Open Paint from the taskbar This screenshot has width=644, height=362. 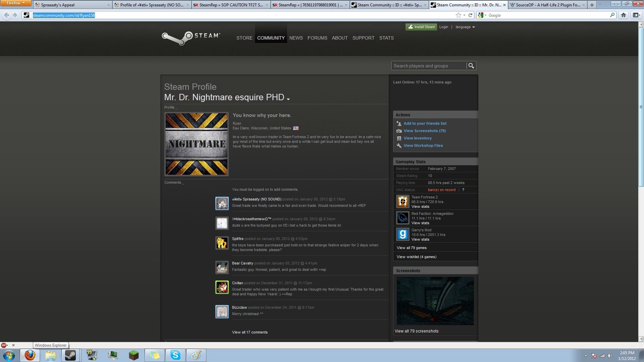[x=196, y=355]
